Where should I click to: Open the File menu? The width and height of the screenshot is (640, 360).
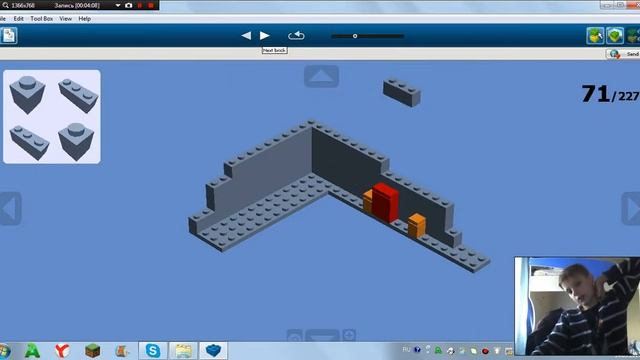[x=3, y=19]
